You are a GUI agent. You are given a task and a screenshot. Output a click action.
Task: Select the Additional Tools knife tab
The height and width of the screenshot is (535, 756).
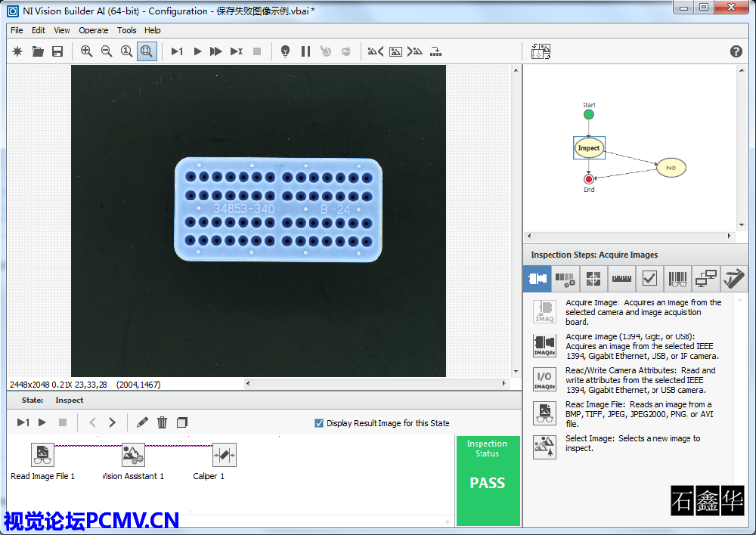pyautogui.click(x=734, y=279)
